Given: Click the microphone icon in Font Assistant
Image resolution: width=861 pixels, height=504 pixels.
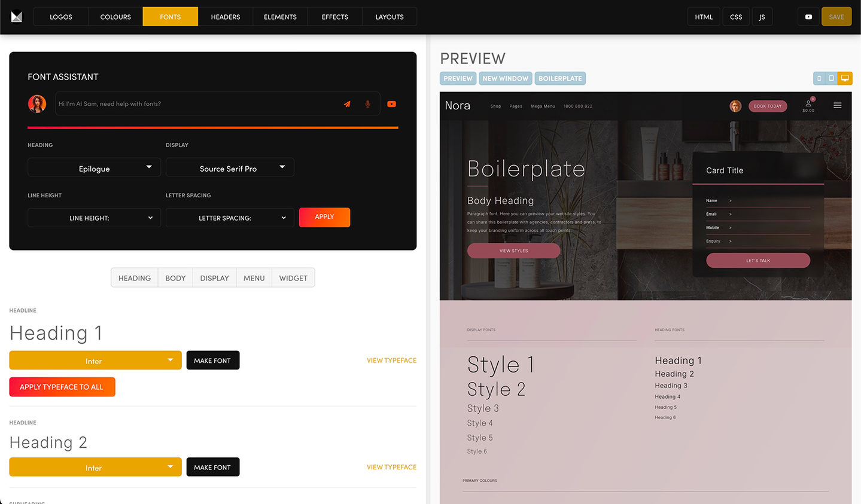Looking at the screenshot, I should pyautogui.click(x=367, y=104).
